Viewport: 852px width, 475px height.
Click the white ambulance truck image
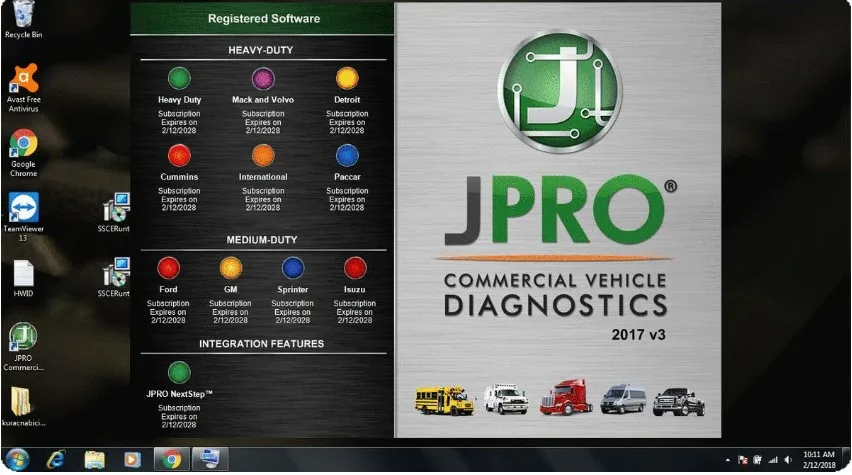506,399
